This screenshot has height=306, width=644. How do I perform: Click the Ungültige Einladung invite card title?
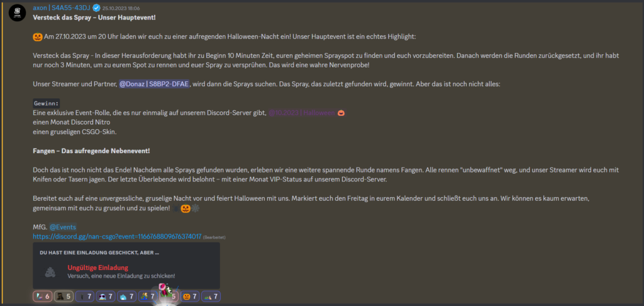[x=97, y=268]
